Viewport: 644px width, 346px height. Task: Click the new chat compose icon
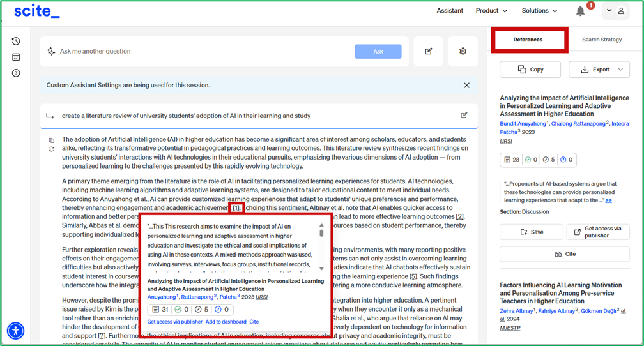[429, 52]
